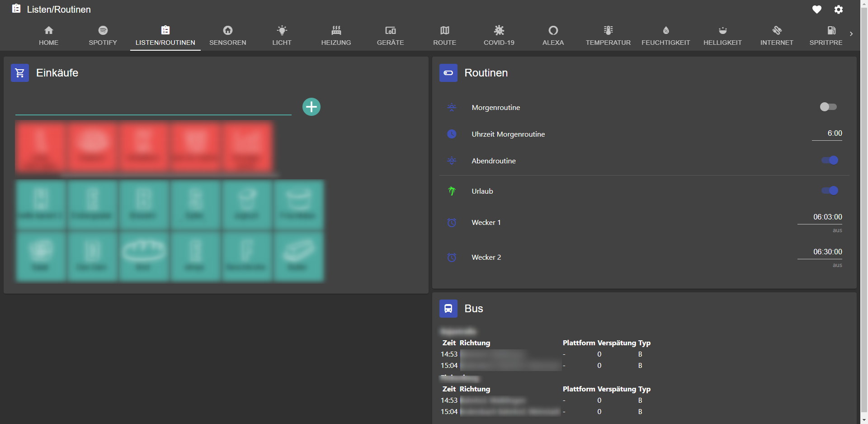868x424 pixels.
Task: Click the Morgenroutine sunrise icon
Action: 452,107
